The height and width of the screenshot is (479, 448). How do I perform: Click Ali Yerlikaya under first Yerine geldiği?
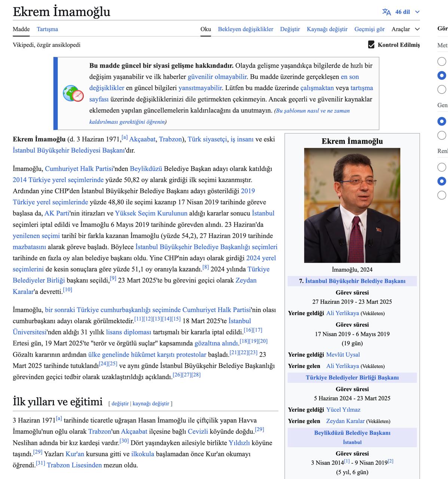[x=342, y=313]
